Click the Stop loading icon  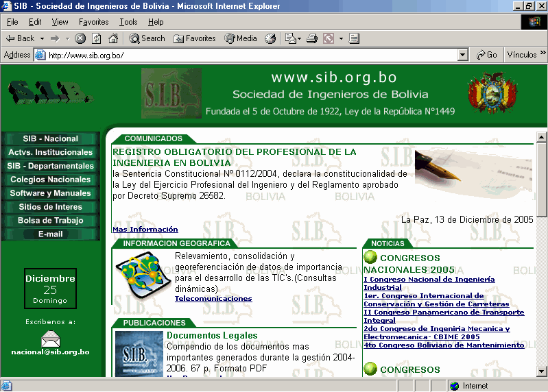coord(80,38)
